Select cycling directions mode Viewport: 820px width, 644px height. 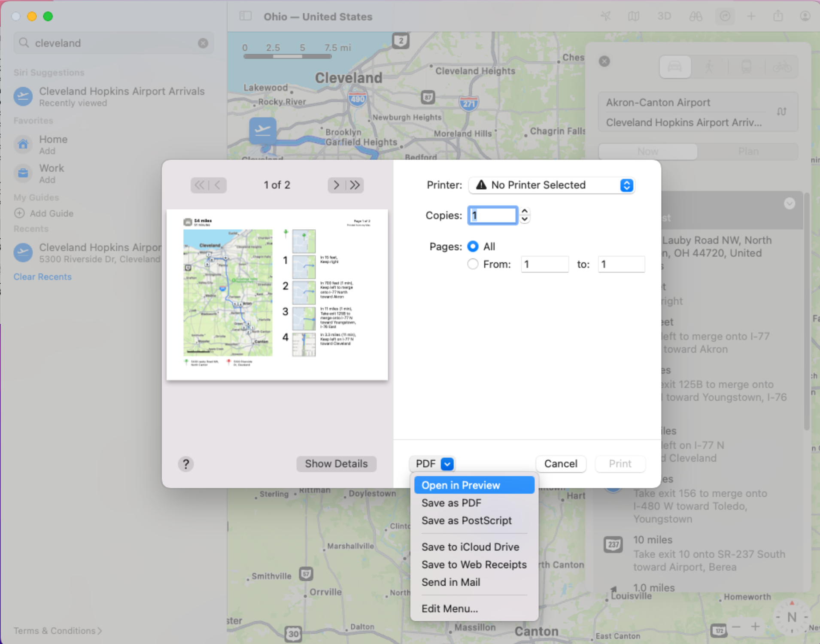pyautogui.click(x=782, y=67)
